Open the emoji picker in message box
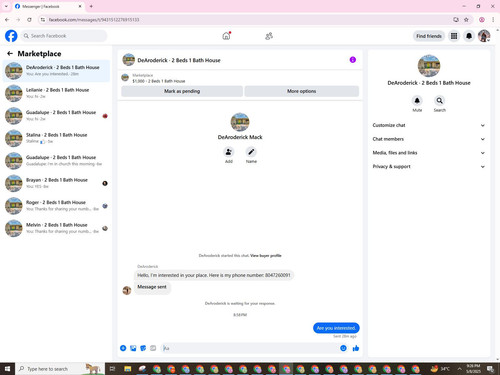 coord(343,348)
